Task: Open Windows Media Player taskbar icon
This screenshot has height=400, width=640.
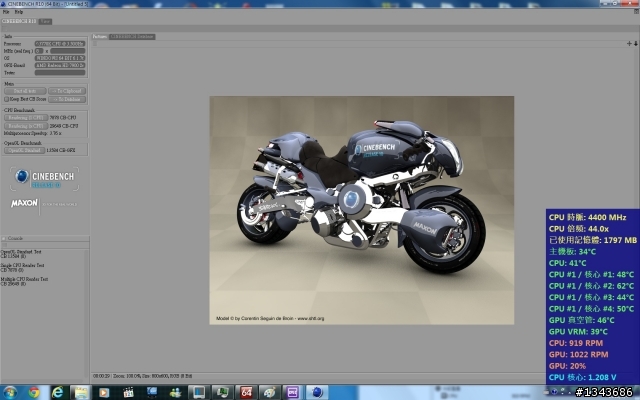Action: [x=104, y=393]
